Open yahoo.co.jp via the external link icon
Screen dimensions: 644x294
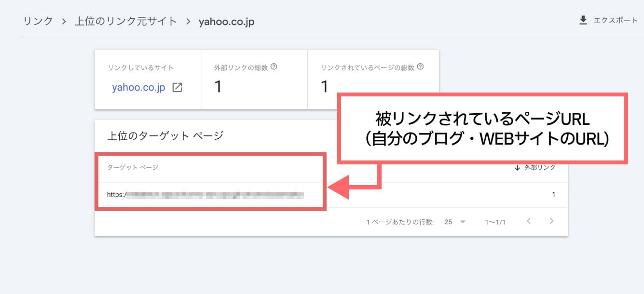[x=178, y=87]
